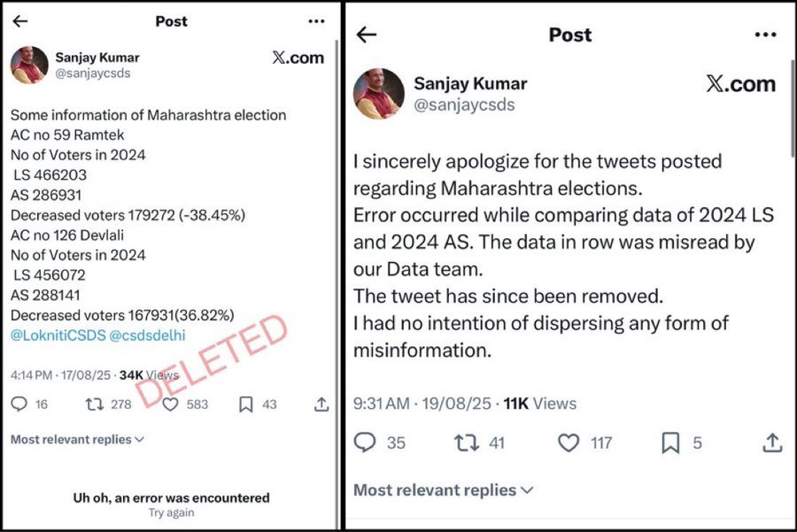The image size is (797, 532).
Task: Open more options on right post
Action: tap(765, 35)
